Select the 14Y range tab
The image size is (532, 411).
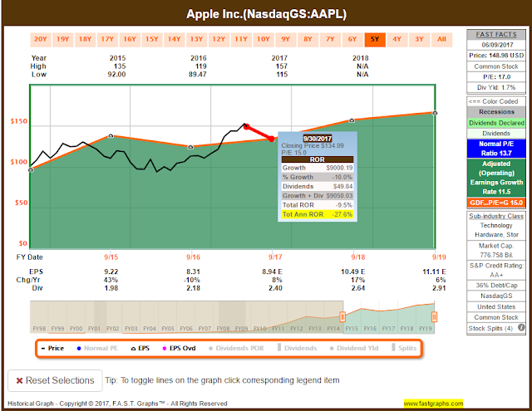tap(174, 39)
